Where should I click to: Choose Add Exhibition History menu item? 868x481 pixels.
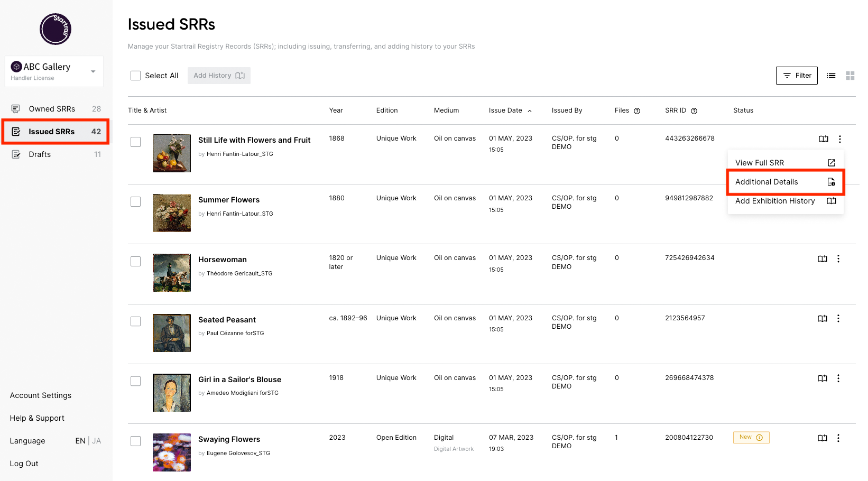tap(786, 201)
